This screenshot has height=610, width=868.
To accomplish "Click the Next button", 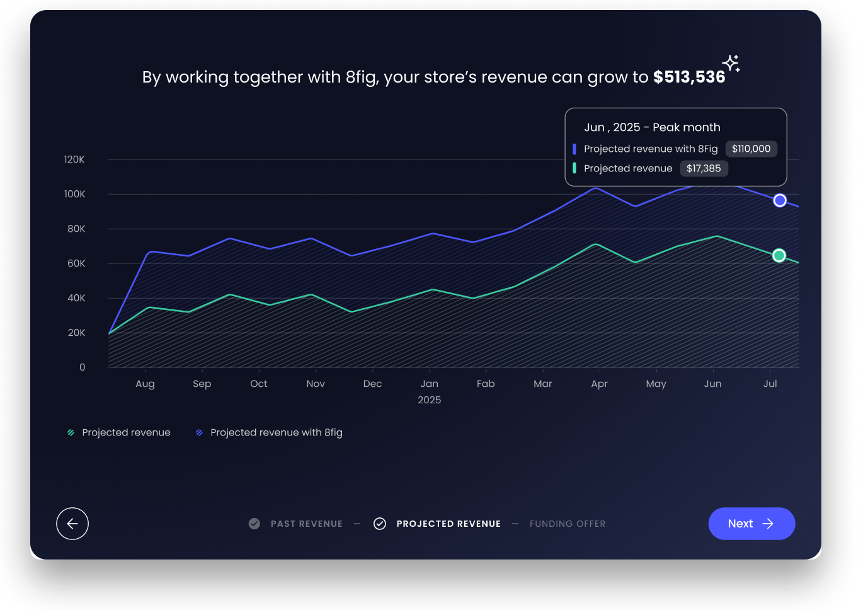I will [x=751, y=524].
